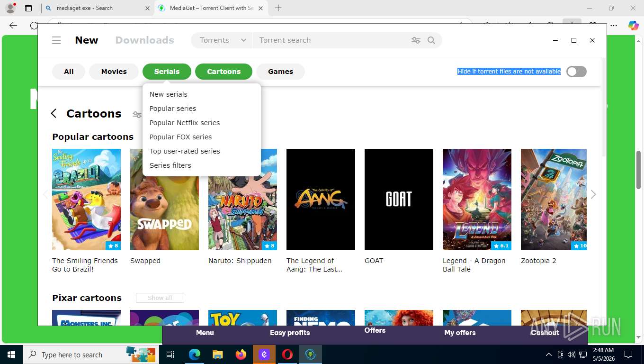
Task: Open the tab actions menu icon in Edge
Action: 28,8
